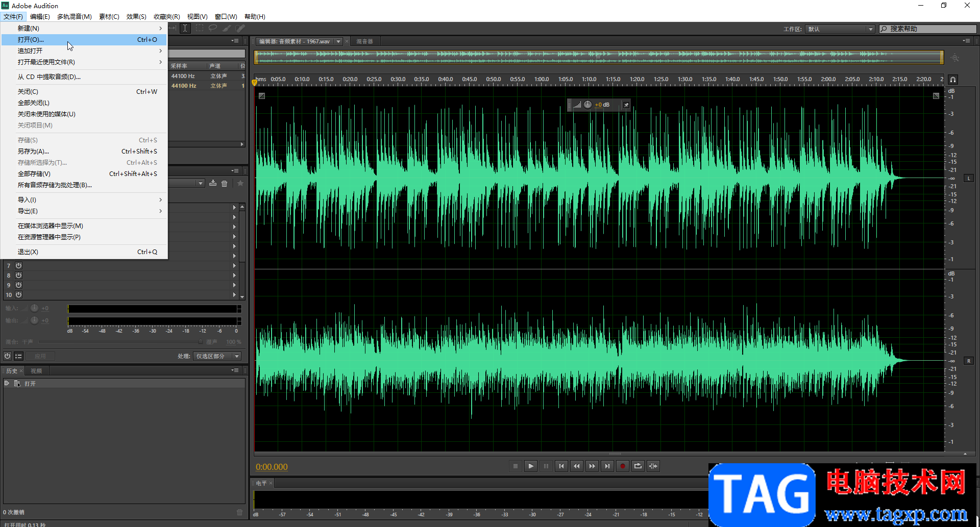
Task: Choose 另存为(A)... menu item
Action: tap(84, 151)
